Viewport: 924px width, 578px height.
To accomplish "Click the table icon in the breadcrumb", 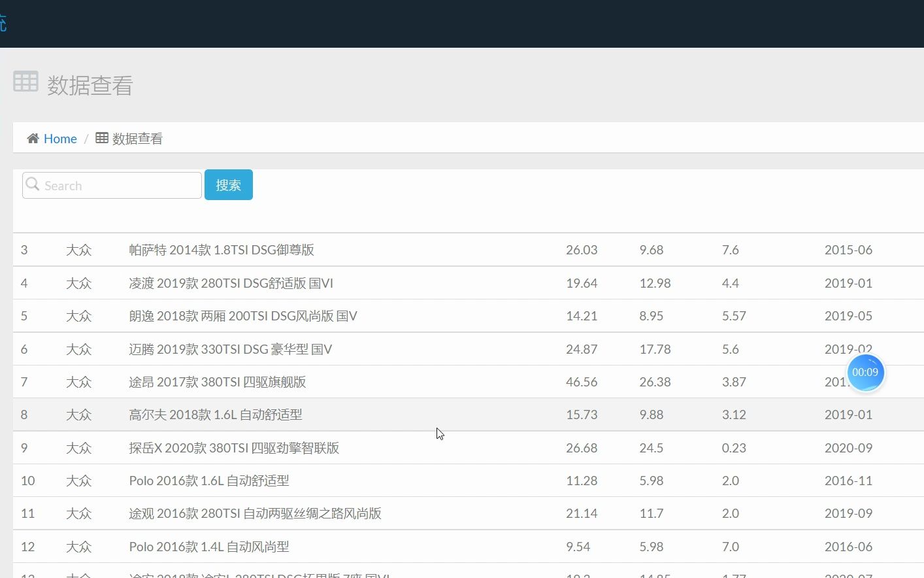I will click(102, 138).
